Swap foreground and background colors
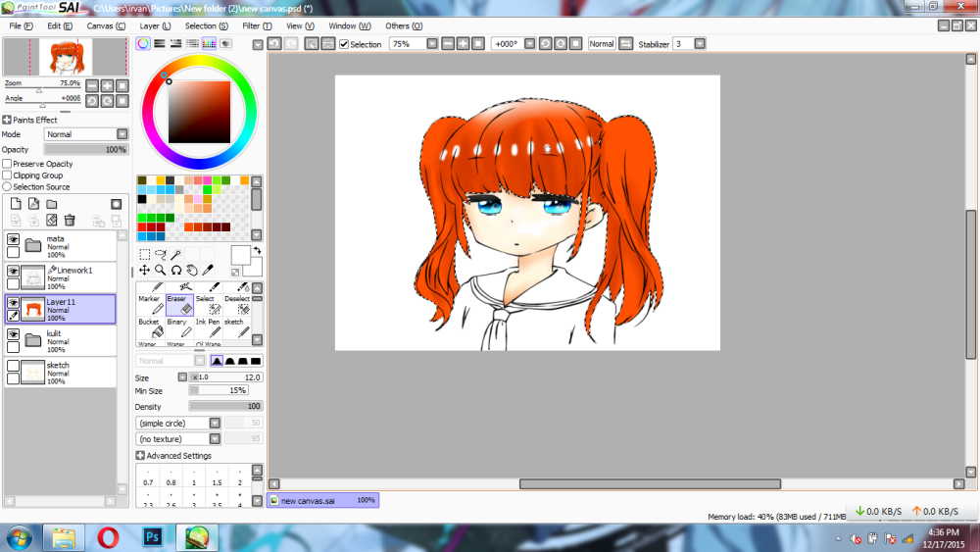The height and width of the screenshot is (552, 980). tap(257, 251)
